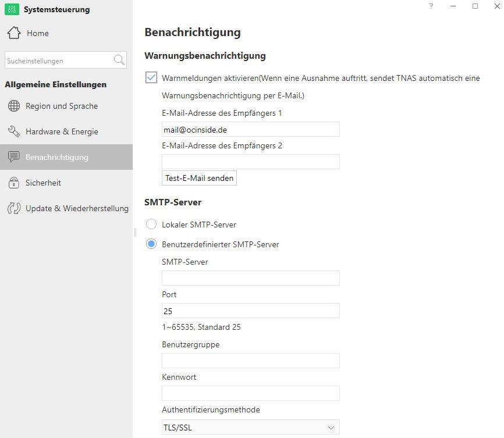This screenshot has width=504, height=438.
Task: Focus the SMTP-Server address input field
Action: tap(250, 278)
